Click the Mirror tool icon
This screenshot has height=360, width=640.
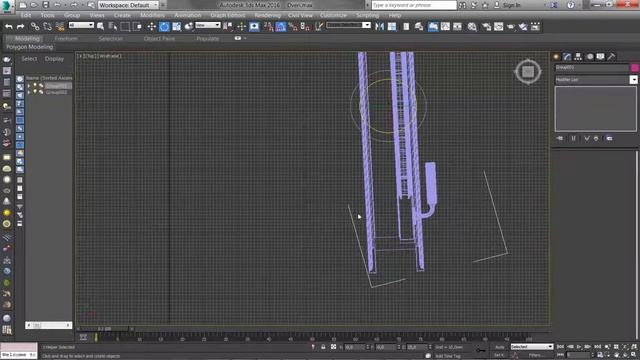[x=380, y=27]
